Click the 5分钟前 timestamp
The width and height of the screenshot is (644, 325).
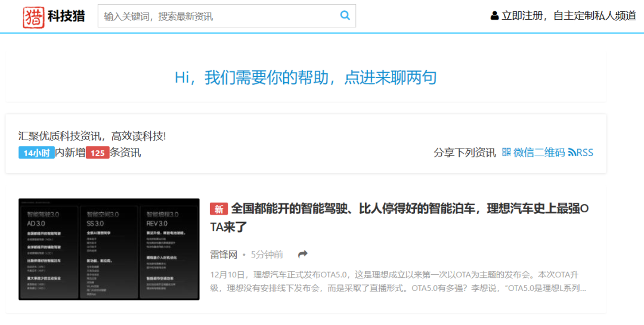267,255
